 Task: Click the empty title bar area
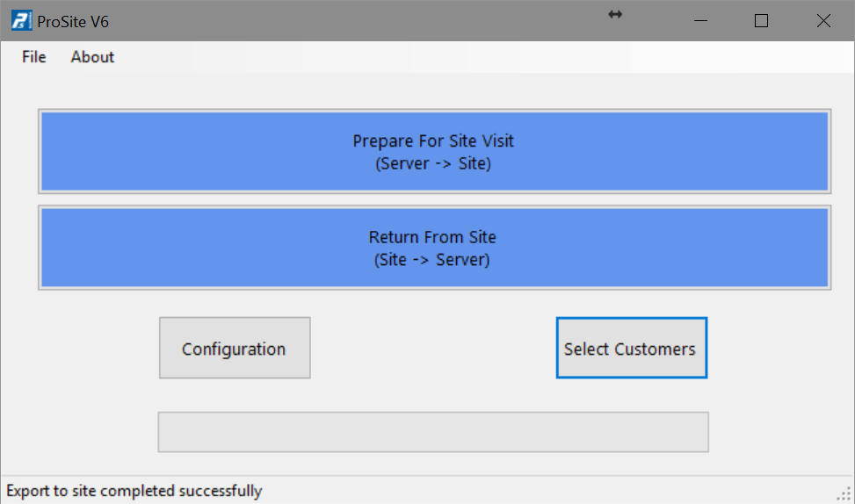[x=354, y=21]
